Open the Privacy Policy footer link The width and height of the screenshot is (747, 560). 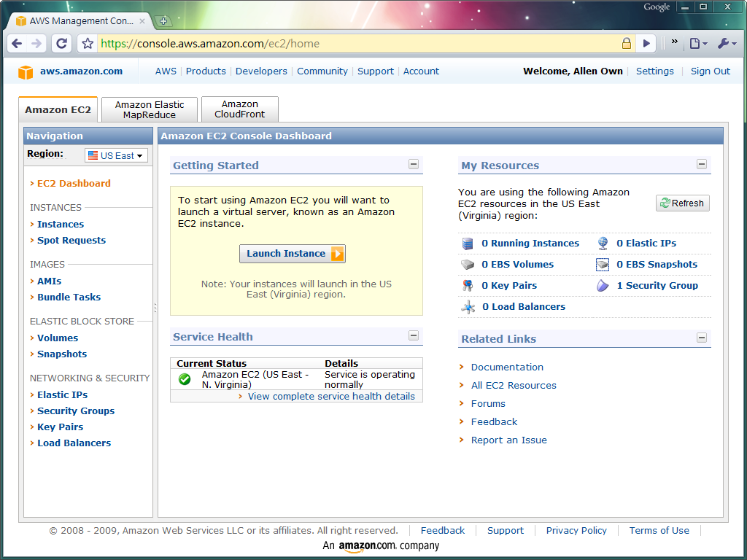pyautogui.click(x=576, y=531)
